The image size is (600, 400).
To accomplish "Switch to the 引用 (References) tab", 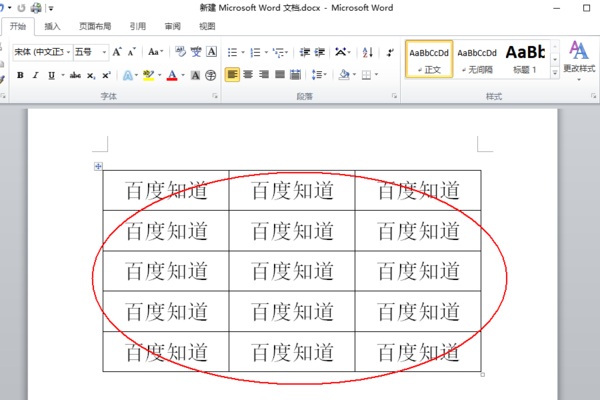I will tap(138, 26).
